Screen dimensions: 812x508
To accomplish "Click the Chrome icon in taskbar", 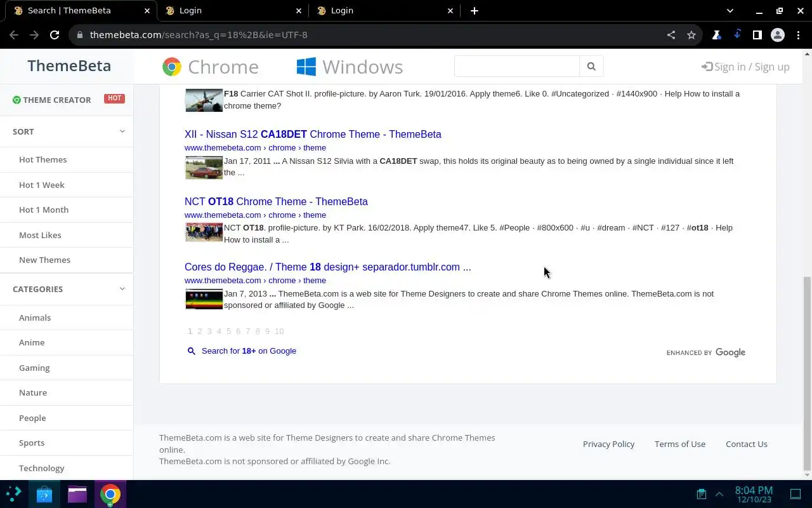I will [110, 494].
